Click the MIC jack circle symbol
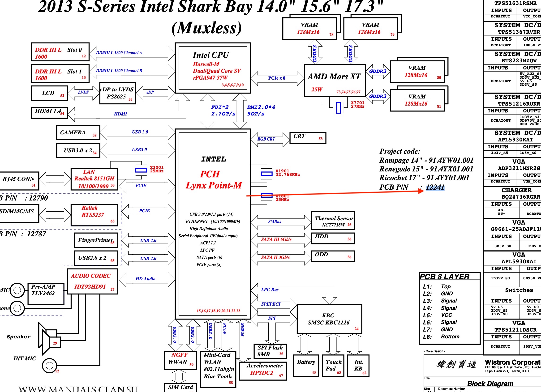This screenshot has height=392, width=541. 17,290
